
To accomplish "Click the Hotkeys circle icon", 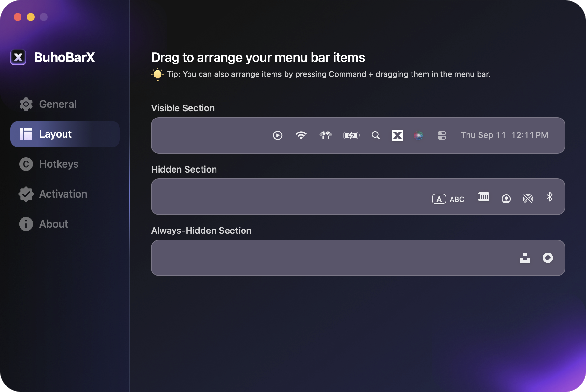I will point(26,164).
